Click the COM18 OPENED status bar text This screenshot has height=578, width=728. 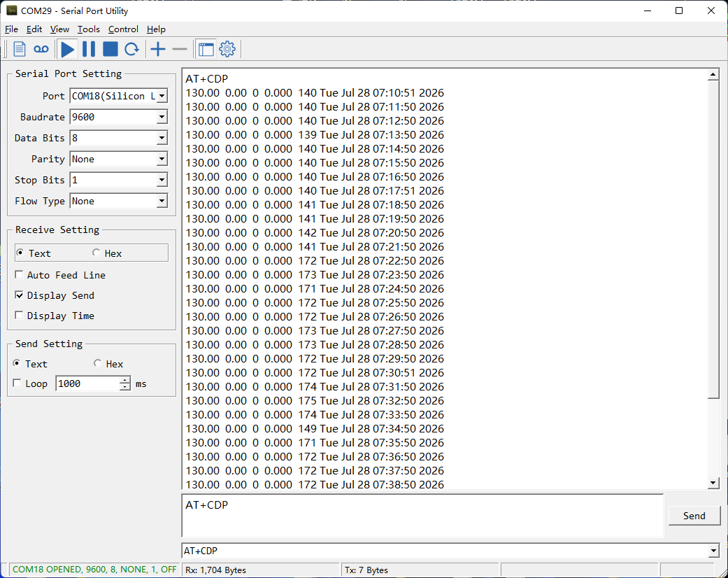(94, 570)
